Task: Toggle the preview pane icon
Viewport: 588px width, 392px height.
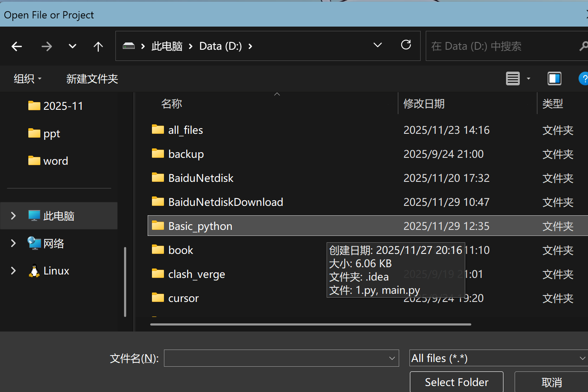Action: 554,78
